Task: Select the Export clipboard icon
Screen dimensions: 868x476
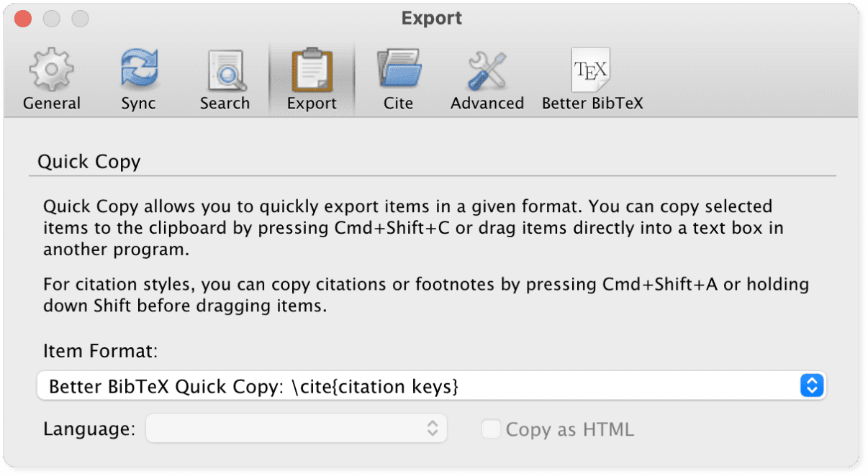Action: 312,68
